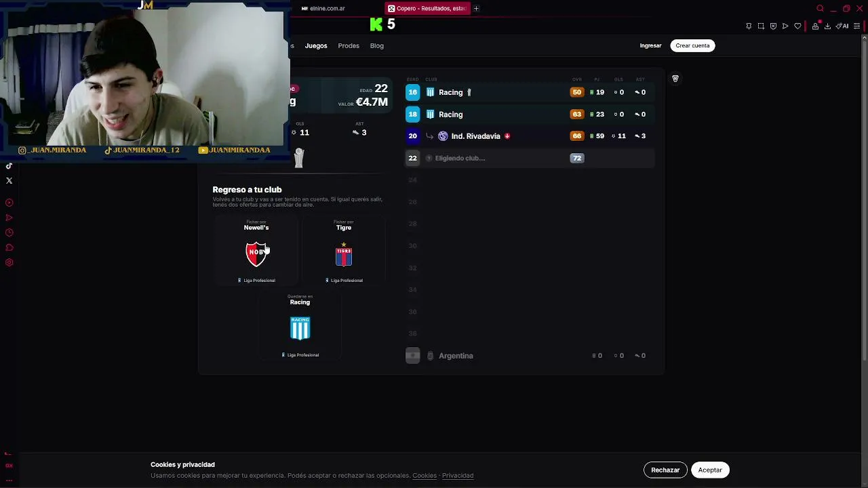The height and width of the screenshot is (488, 868).
Task: Click the 'Eligiendo club…' row text
Action: (x=460, y=158)
